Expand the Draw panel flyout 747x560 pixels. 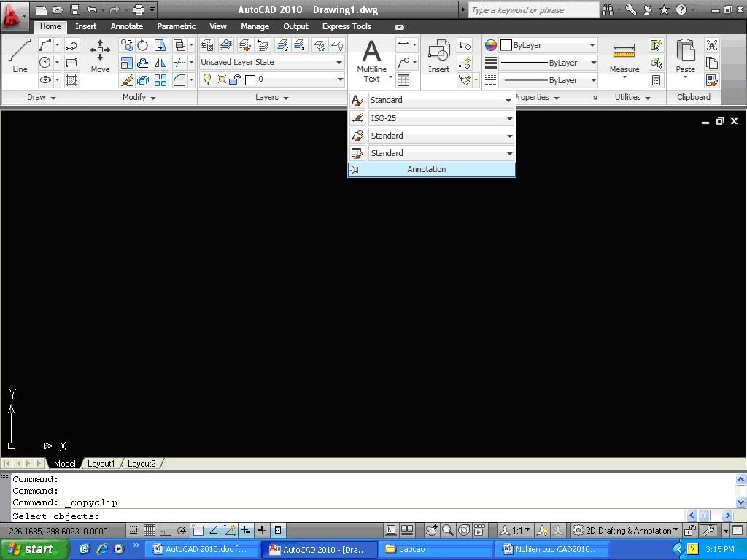[42, 98]
